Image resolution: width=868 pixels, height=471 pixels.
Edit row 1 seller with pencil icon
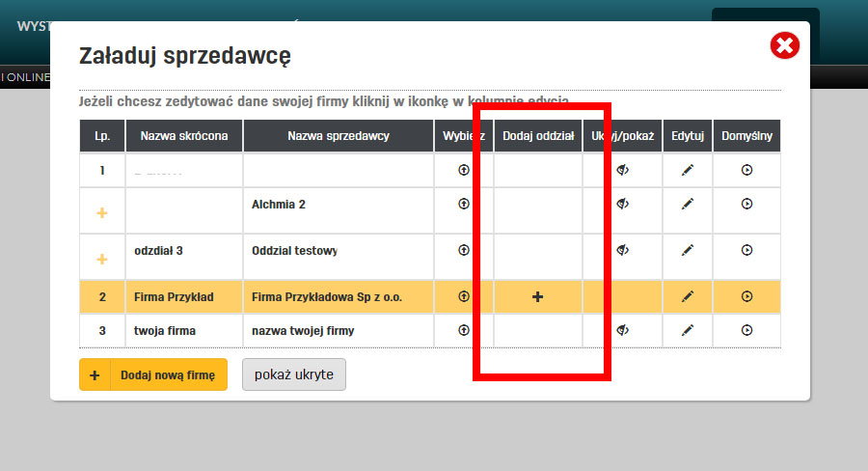coord(688,170)
